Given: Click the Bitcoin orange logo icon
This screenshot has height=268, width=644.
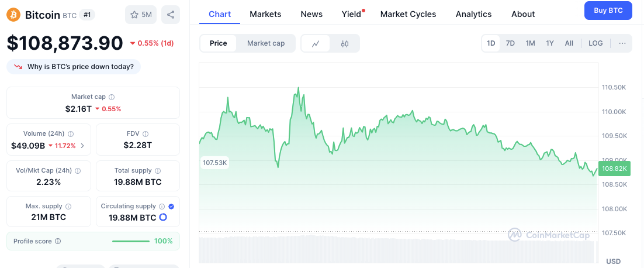Looking at the screenshot, I should tap(13, 15).
